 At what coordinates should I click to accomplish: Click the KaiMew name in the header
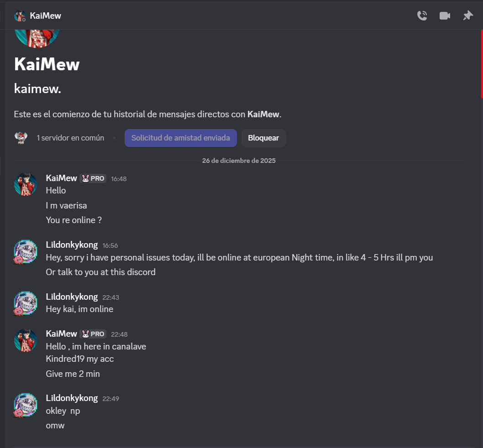[45, 16]
